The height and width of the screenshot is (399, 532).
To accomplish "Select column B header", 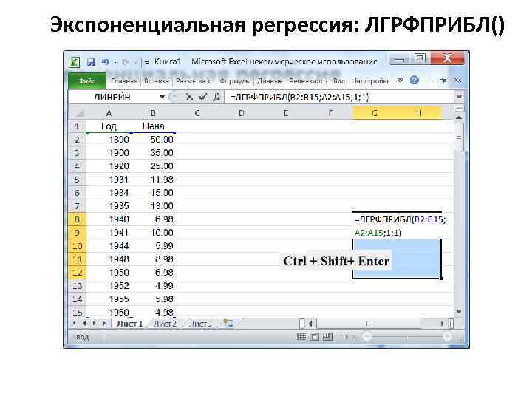I will (x=154, y=113).
